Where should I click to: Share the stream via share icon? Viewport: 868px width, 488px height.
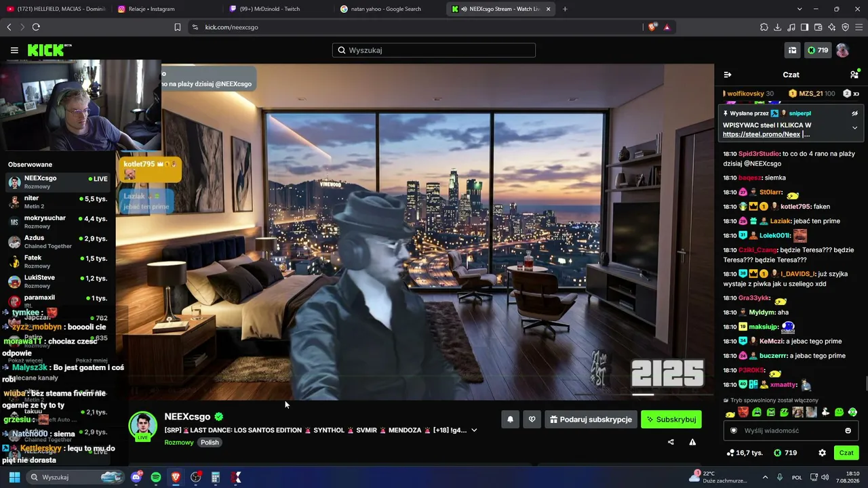[x=671, y=442]
